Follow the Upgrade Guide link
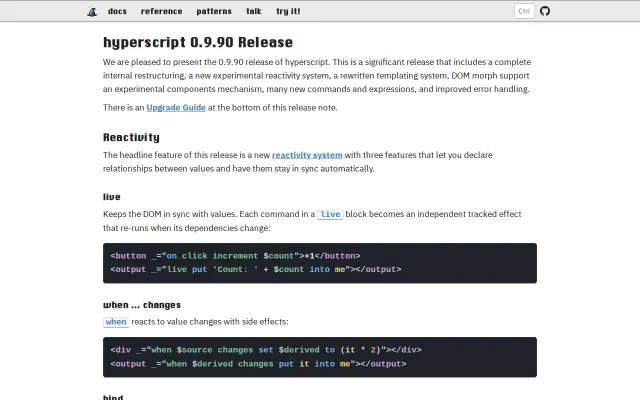 coord(176,108)
